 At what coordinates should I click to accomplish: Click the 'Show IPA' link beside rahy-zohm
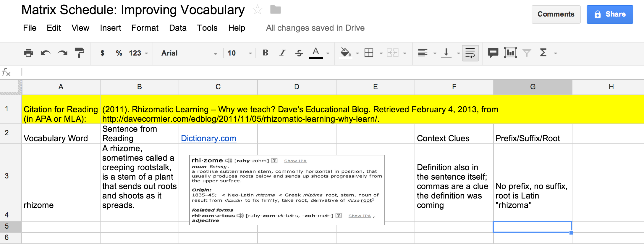tap(295, 161)
